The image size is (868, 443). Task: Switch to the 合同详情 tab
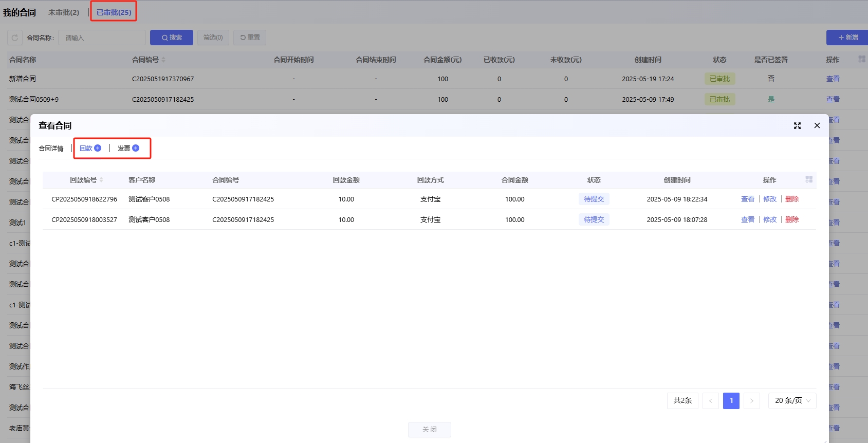coord(51,149)
